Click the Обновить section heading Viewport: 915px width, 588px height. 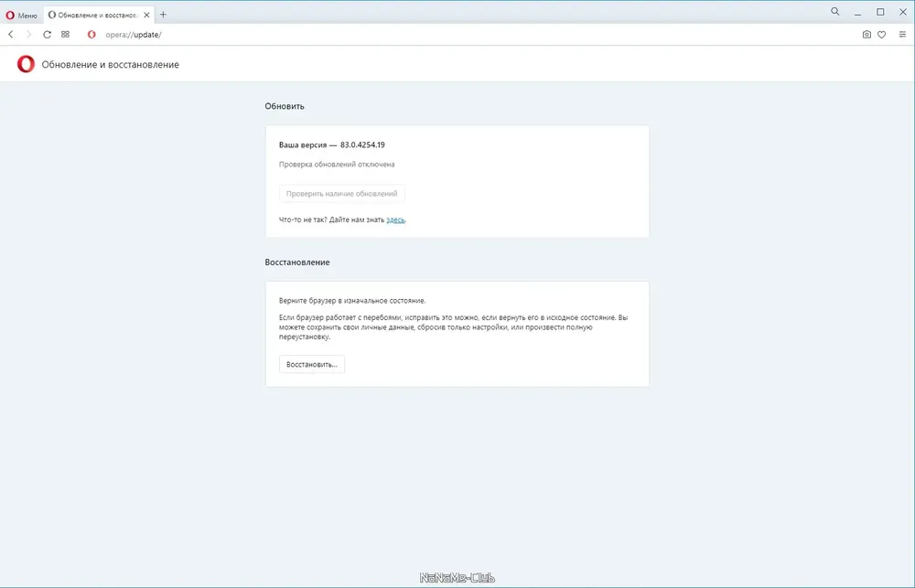(285, 106)
